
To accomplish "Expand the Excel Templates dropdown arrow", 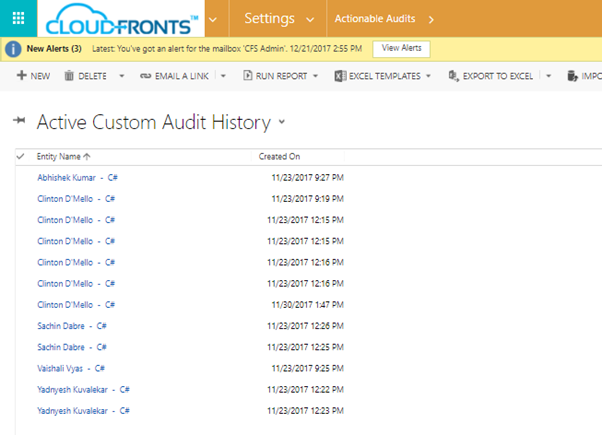I will (x=428, y=76).
